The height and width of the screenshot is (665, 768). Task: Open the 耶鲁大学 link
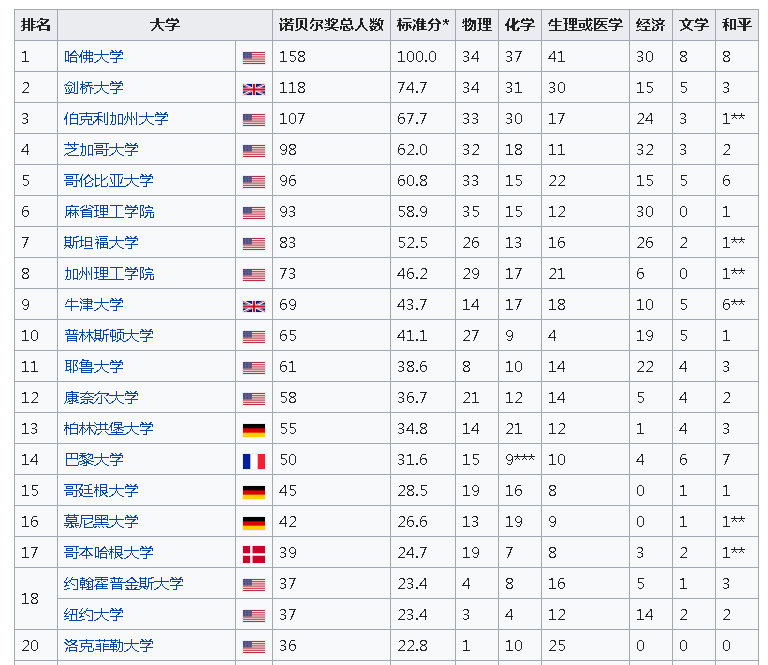[94, 366]
